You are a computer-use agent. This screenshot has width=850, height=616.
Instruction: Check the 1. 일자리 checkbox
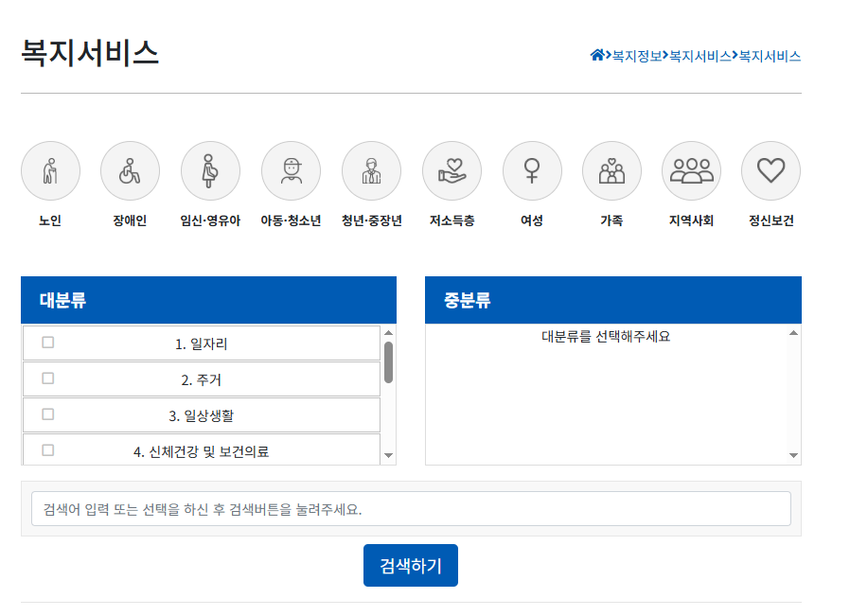tap(47, 343)
